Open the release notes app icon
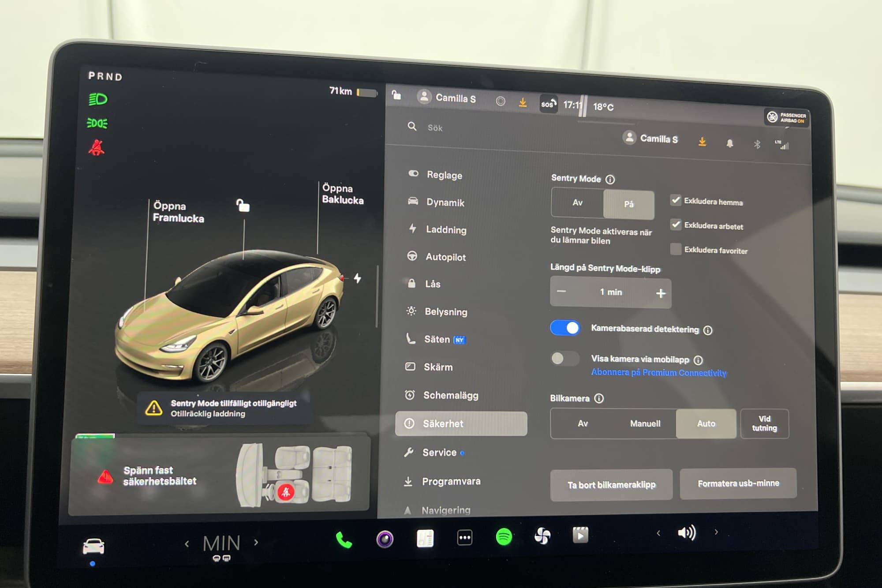This screenshot has height=588, width=882. (x=425, y=538)
